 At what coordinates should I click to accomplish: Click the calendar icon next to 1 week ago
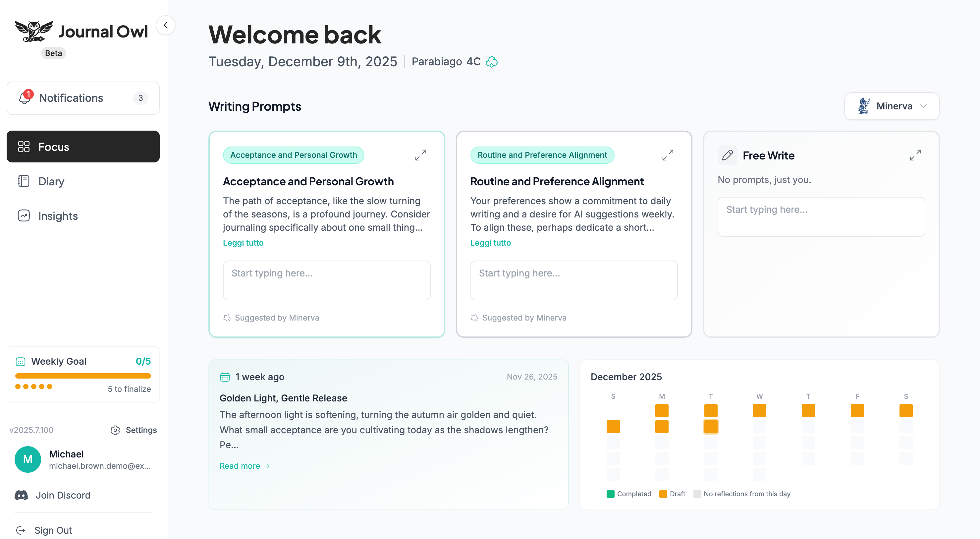click(x=225, y=377)
